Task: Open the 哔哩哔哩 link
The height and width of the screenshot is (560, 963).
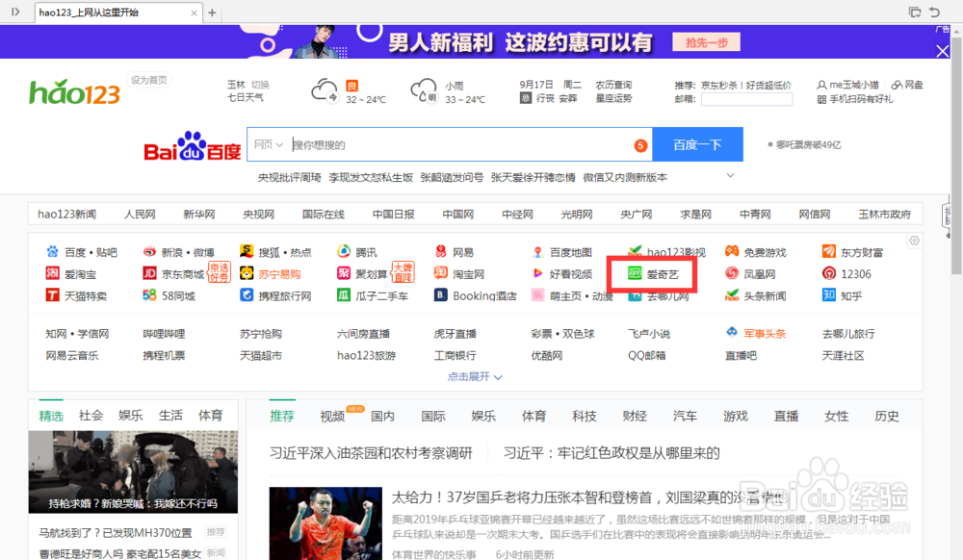Action: coord(164,334)
